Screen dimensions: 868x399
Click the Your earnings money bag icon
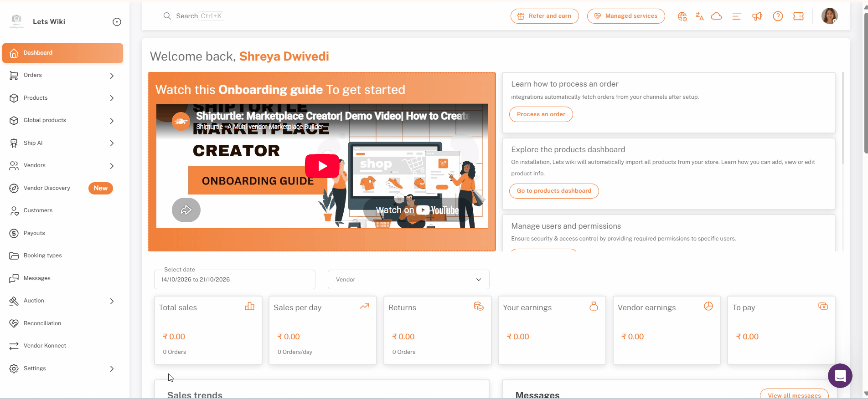(594, 306)
